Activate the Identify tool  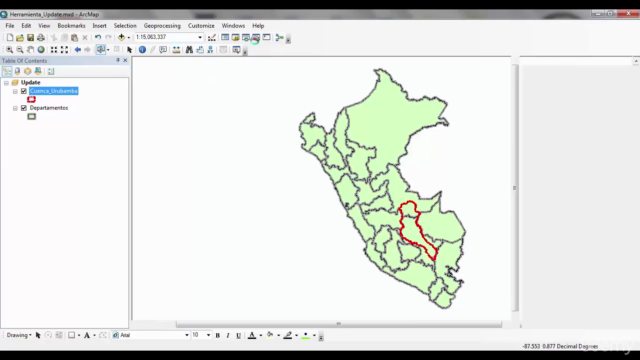142,50
